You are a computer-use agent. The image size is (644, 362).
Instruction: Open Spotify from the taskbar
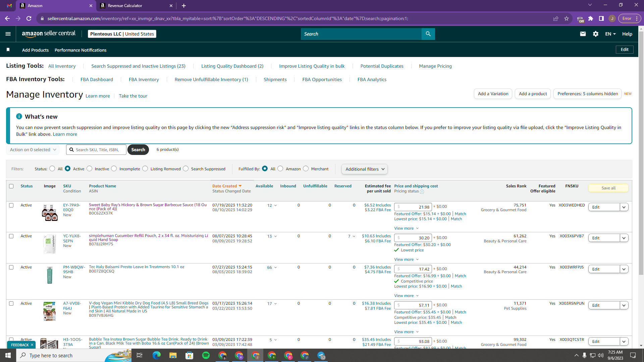tap(206, 355)
